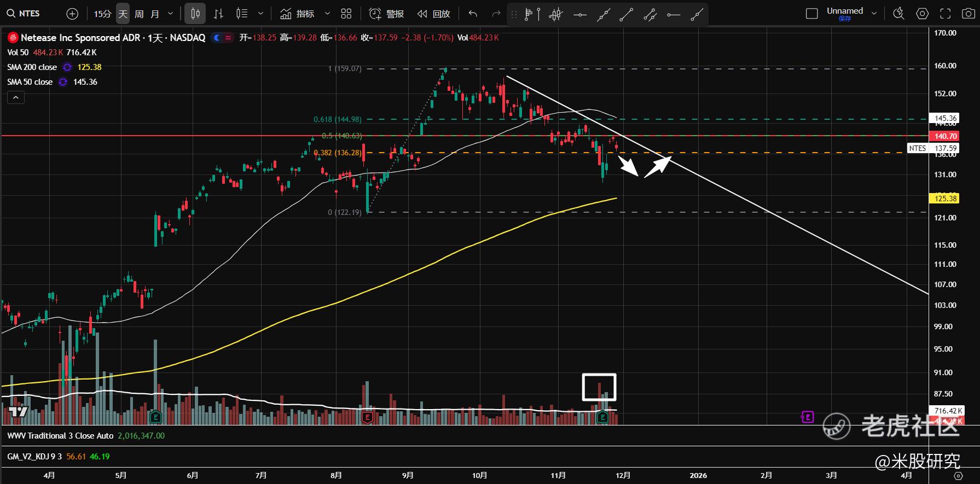Screen dimensions: 980x484
Task: Click the November earnings marker E
Action: click(x=602, y=418)
